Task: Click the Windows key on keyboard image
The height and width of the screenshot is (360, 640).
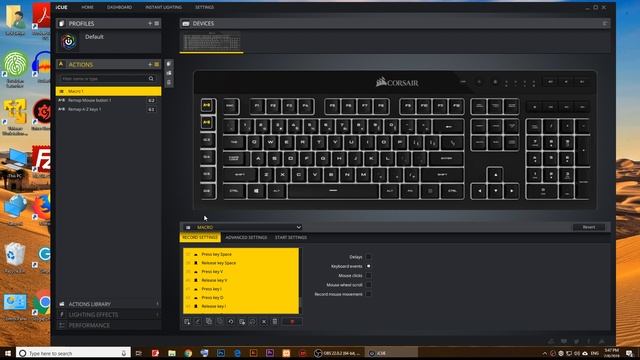Action: coord(256,191)
